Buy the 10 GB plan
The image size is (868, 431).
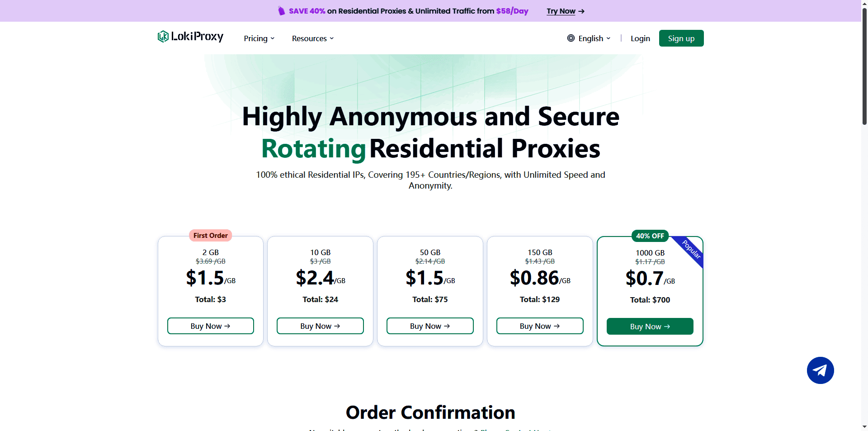[x=320, y=326]
